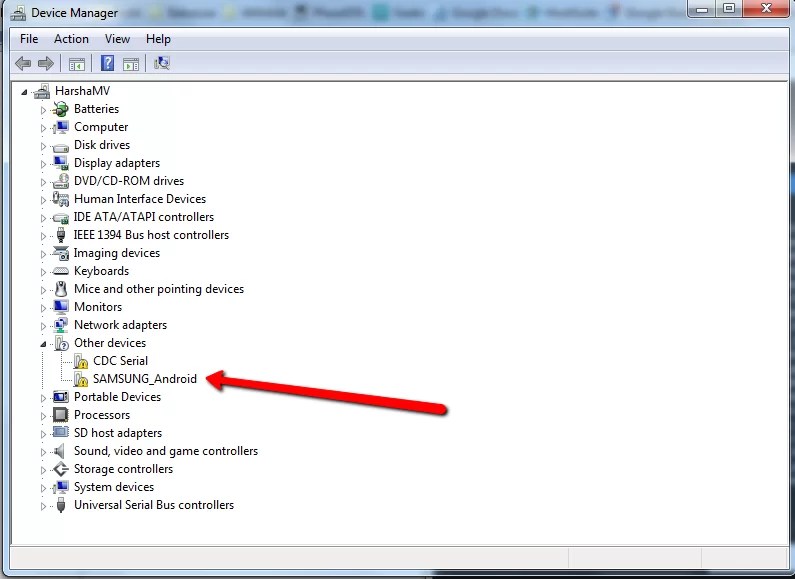Image resolution: width=795 pixels, height=579 pixels.
Task: Select the Sound, video and game controllers label
Action: pos(166,451)
